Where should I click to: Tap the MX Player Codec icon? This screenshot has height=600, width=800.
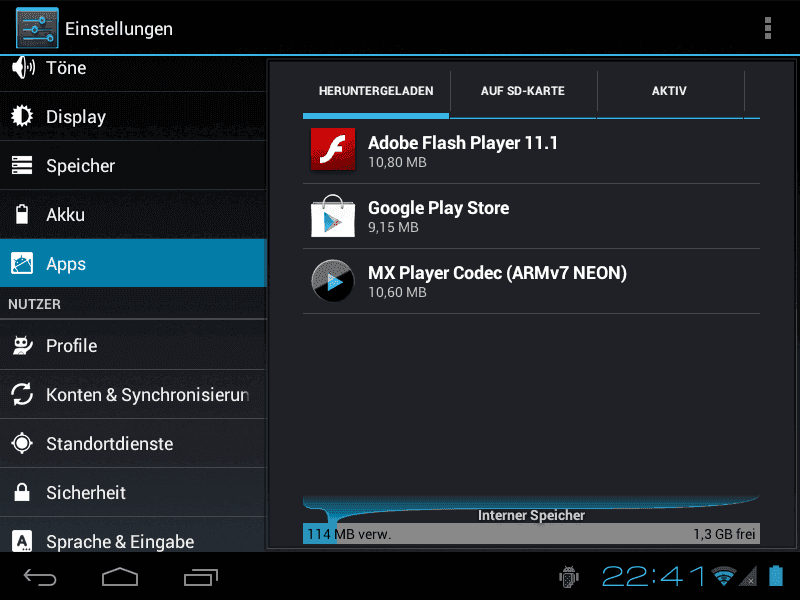333,281
